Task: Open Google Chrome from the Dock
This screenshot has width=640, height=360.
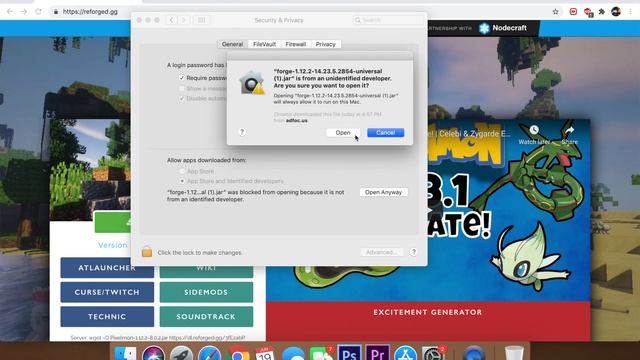Action: [238, 353]
